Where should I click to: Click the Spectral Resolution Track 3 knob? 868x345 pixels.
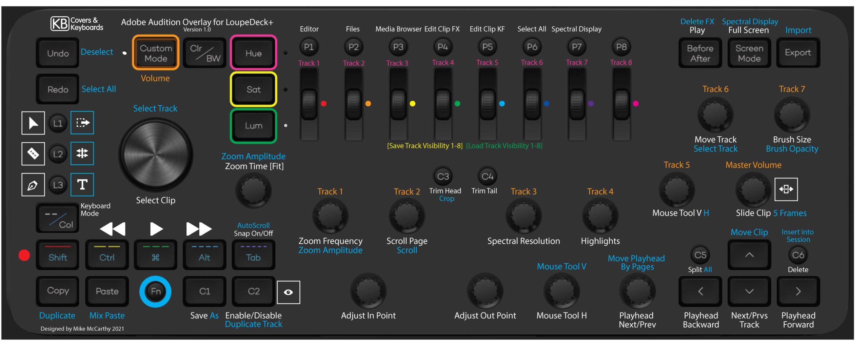click(524, 216)
